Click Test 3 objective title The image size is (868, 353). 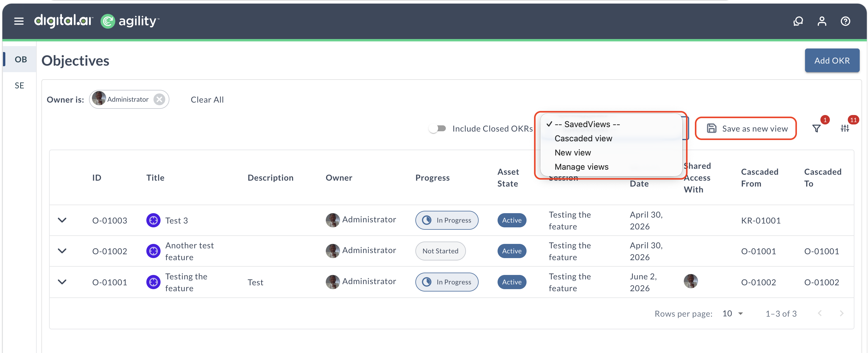176,220
